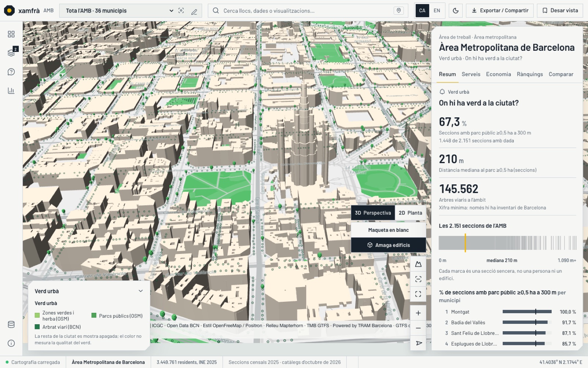
Task: Open the bar chart icon in sidebar
Action: (11, 91)
